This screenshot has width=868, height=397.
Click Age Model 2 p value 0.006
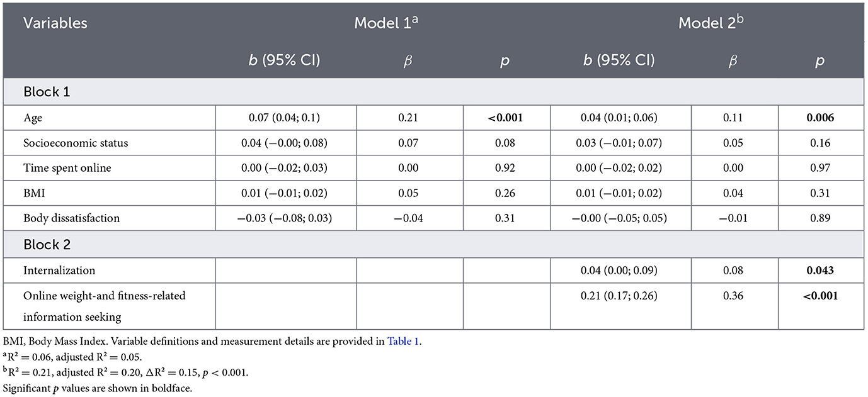pyautogui.click(x=819, y=117)
